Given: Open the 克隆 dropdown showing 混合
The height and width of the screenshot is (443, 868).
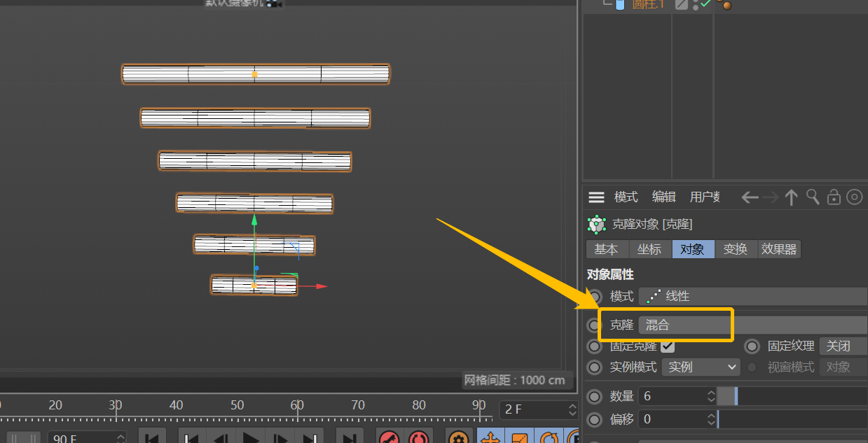Looking at the screenshot, I should (x=753, y=325).
